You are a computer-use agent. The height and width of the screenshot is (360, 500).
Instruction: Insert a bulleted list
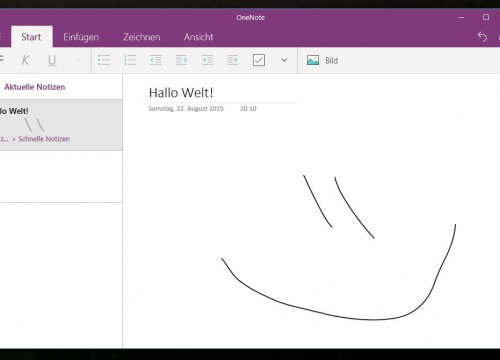(x=104, y=60)
